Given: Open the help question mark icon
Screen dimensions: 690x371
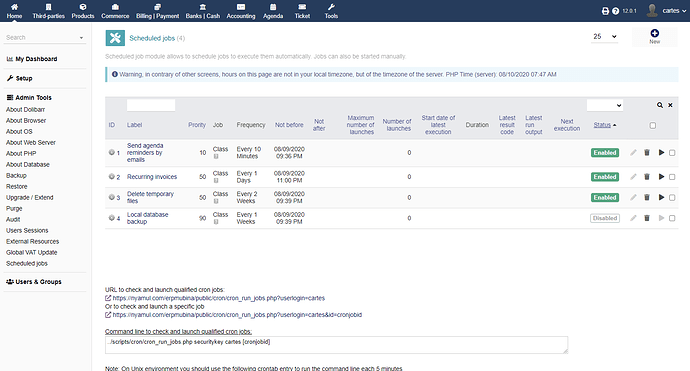Looking at the screenshot, I should pos(616,11).
